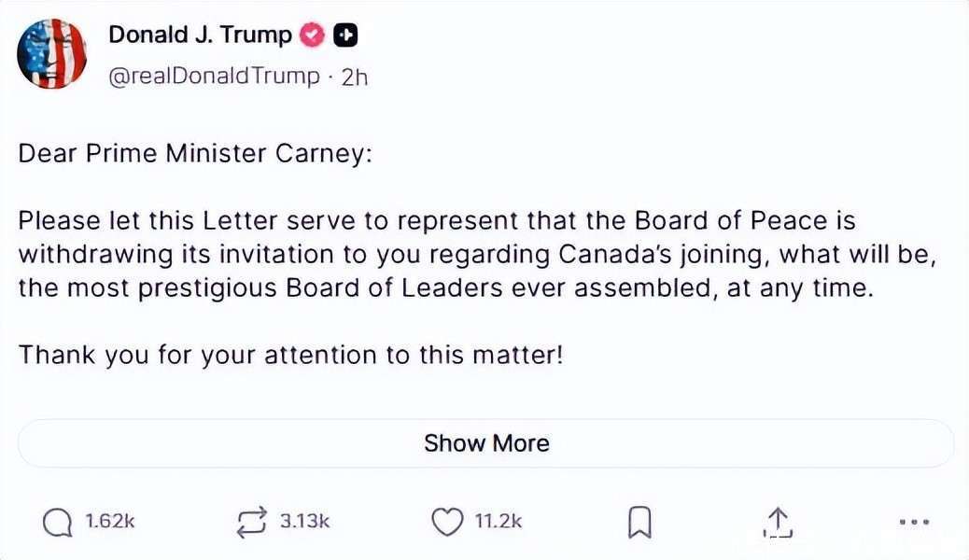This screenshot has width=969, height=560.
Task: Click the 3.13k reposts count
Action: pyautogui.click(x=305, y=522)
